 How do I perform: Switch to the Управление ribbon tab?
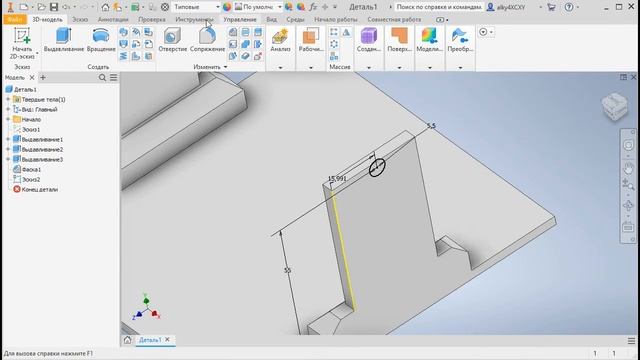pyautogui.click(x=240, y=19)
